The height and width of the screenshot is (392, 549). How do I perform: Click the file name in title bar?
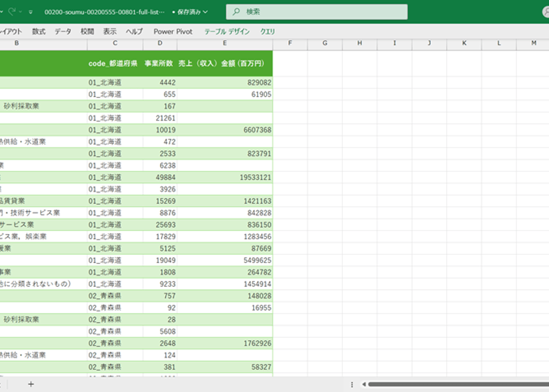(x=105, y=12)
